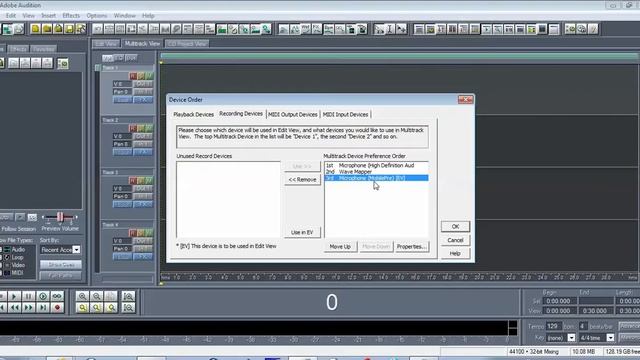The width and height of the screenshot is (640, 360).
Task: Jump to the end with Go to End button
Action: coord(43,308)
